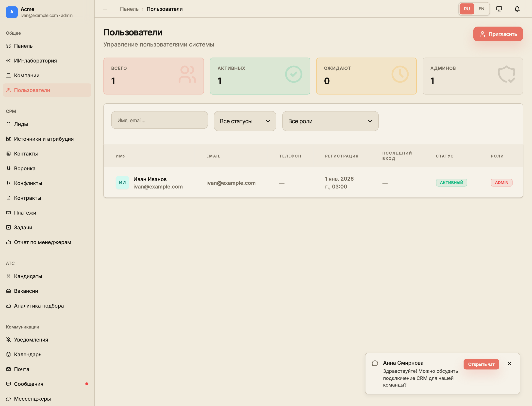Click the checkmark icon on Активных card
The height and width of the screenshot is (406, 532).
[294, 74]
